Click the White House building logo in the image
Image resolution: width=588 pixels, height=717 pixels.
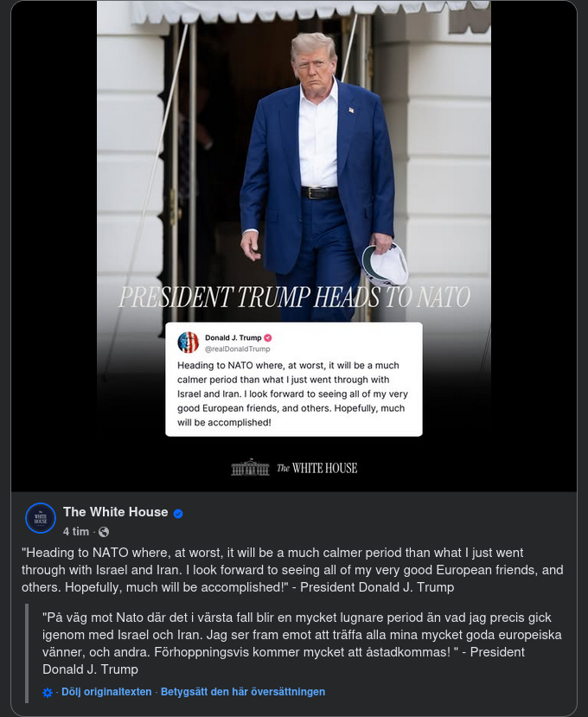(x=250, y=467)
